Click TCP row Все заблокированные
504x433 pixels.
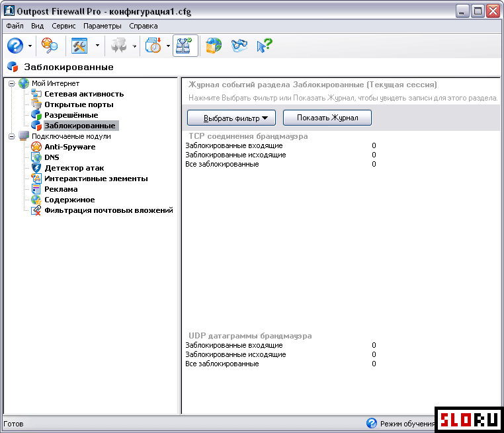click(280, 165)
